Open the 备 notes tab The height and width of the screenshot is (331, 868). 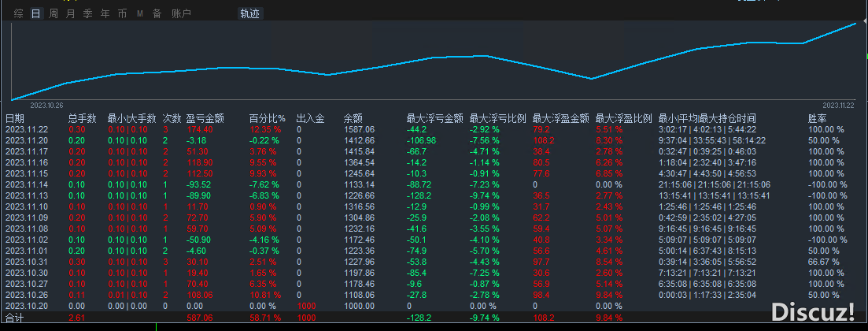click(157, 13)
